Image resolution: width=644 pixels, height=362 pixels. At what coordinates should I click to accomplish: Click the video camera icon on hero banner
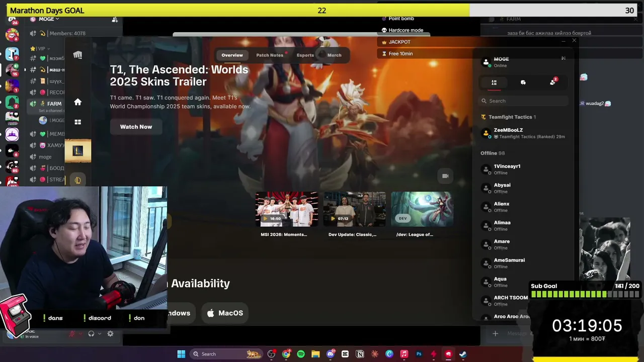(x=445, y=176)
